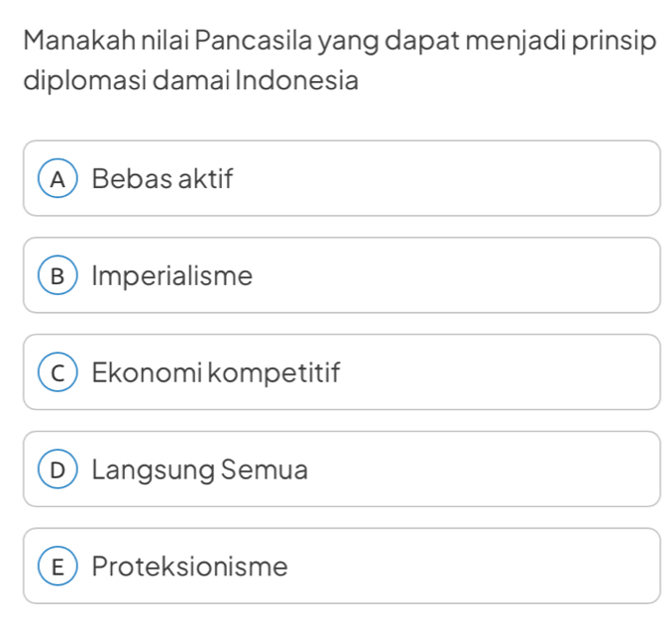Choose the circled letter E marker
Screen dimensions: 672x620
62,567
